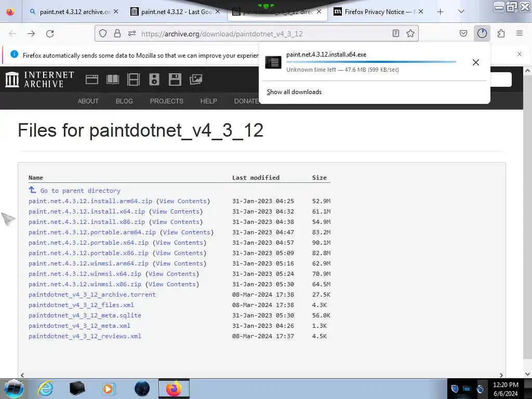Open the Save to Pocket icon

(463, 33)
